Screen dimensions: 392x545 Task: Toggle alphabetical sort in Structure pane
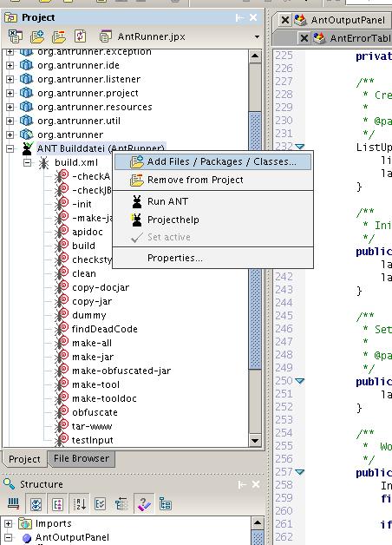tap(80, 503)
